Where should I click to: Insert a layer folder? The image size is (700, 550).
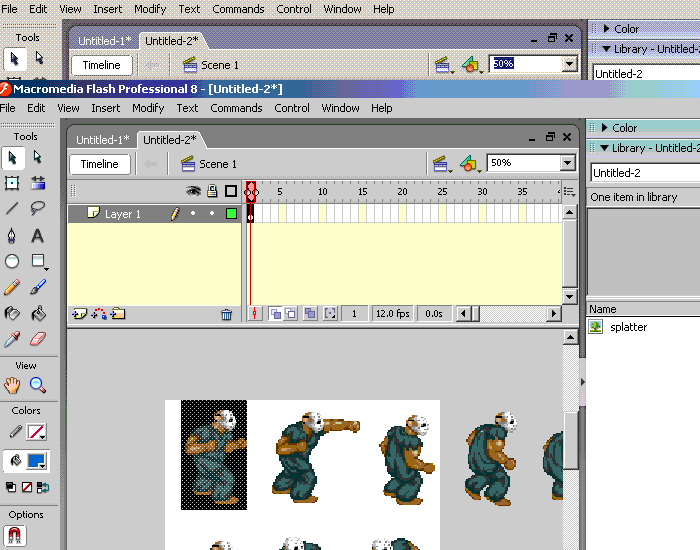118,314
